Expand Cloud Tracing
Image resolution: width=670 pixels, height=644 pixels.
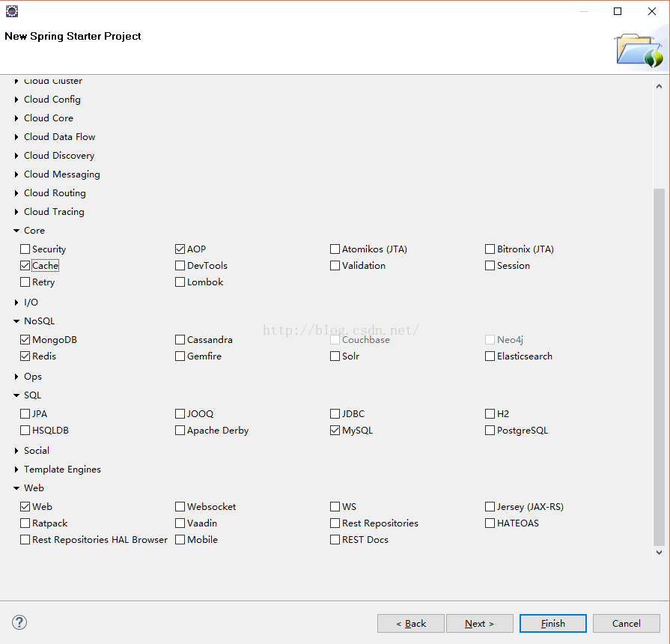tap(16, 211)
